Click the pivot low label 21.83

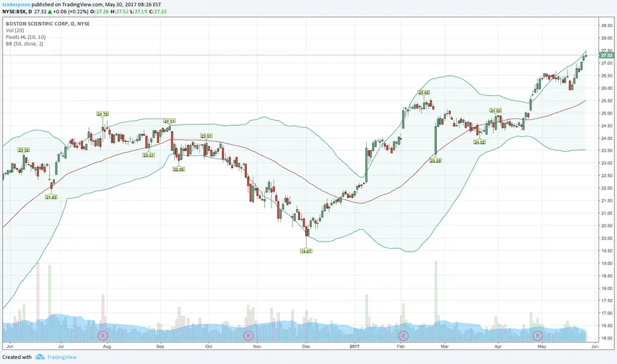[x=52, y=197]
